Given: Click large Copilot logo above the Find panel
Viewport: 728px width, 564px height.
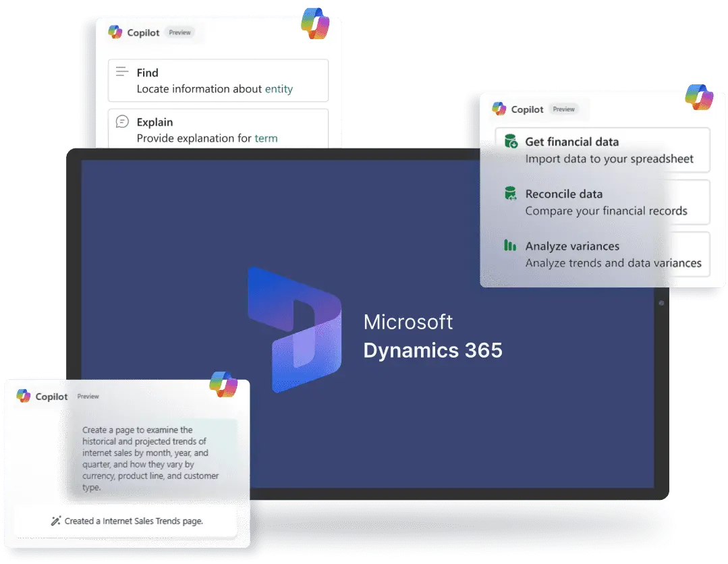Looking at the screenshot, I should click(x=315, y=23).
